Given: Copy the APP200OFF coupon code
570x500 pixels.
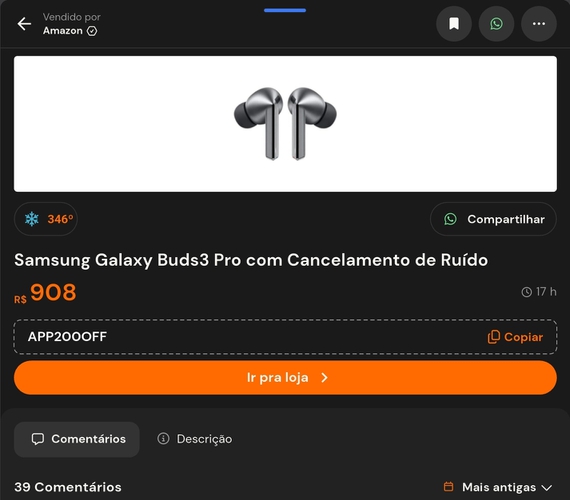Looking at the screenshot, I should [x=515, y=337].
